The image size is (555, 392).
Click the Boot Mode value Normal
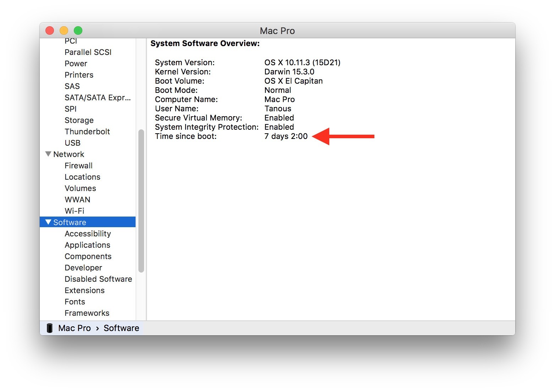(278, 90)
